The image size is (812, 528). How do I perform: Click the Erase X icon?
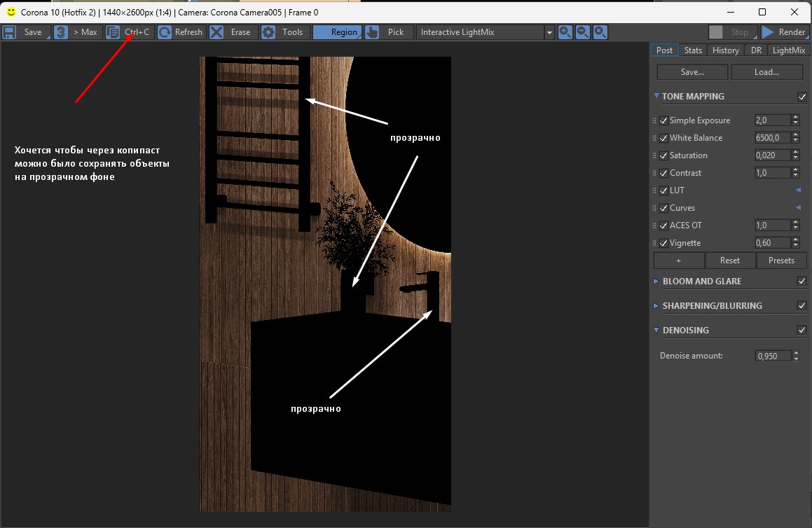point(216,32)
